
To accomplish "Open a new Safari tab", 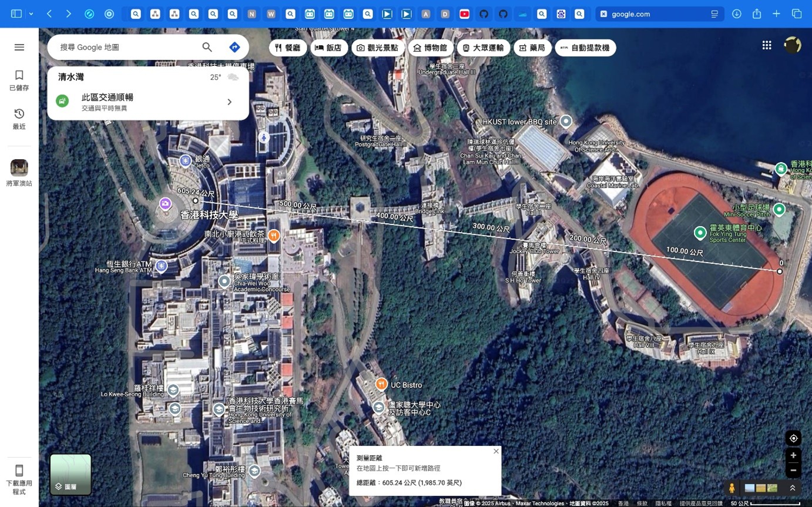I will pyautogui.click(x=776, y=14).
